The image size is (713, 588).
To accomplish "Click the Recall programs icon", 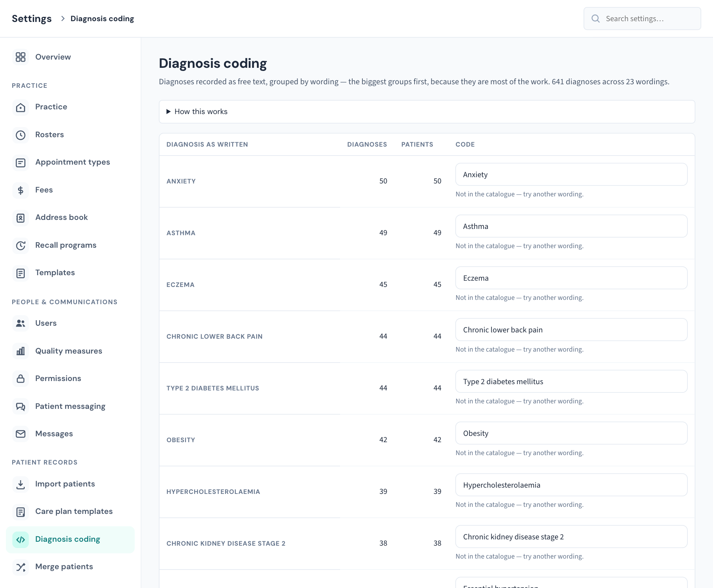I will point(20,245).
